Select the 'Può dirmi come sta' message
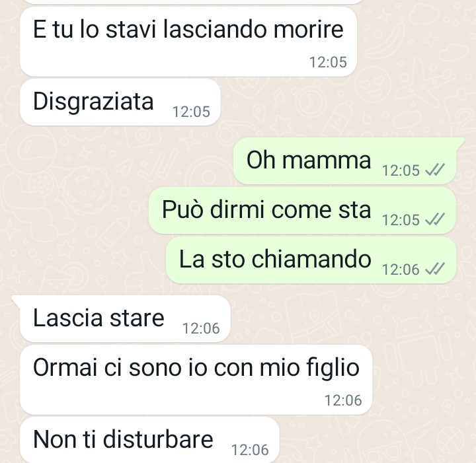This screenshot has width=476, height=463. [x=302, y=211]
